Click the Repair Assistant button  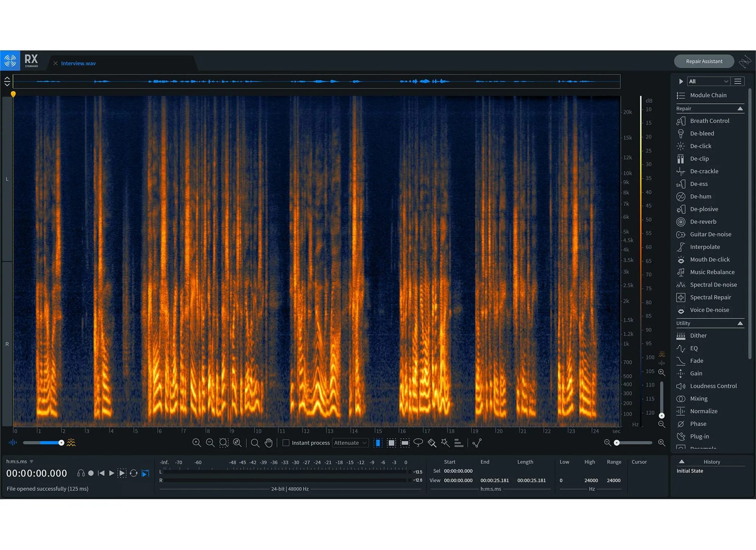pos(704,61)
